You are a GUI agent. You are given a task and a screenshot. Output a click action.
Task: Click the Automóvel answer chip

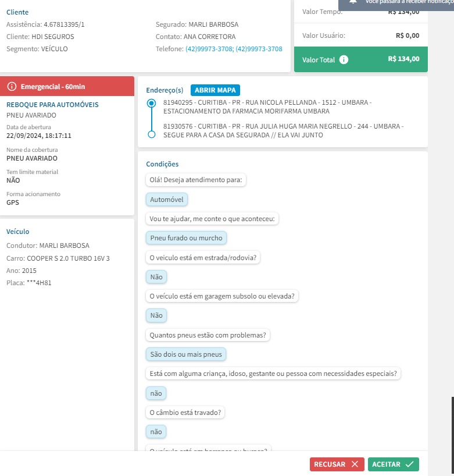coord(167,200)
